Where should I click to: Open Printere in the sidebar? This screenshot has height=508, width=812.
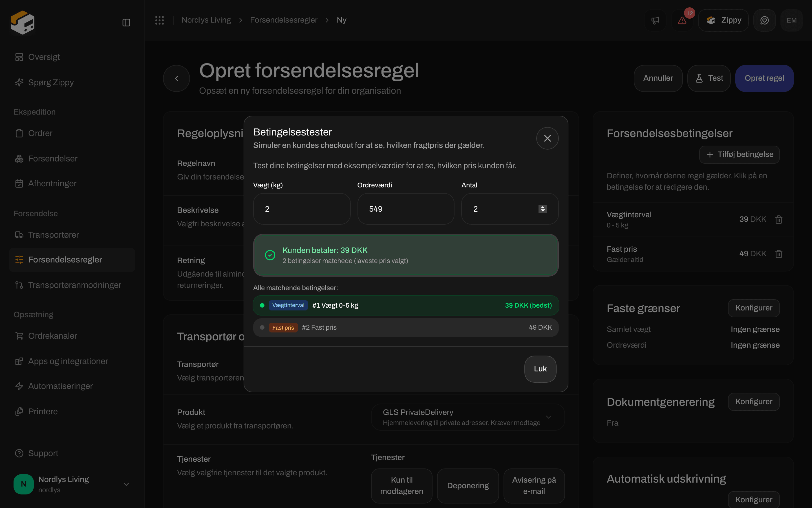pos(72,411)
